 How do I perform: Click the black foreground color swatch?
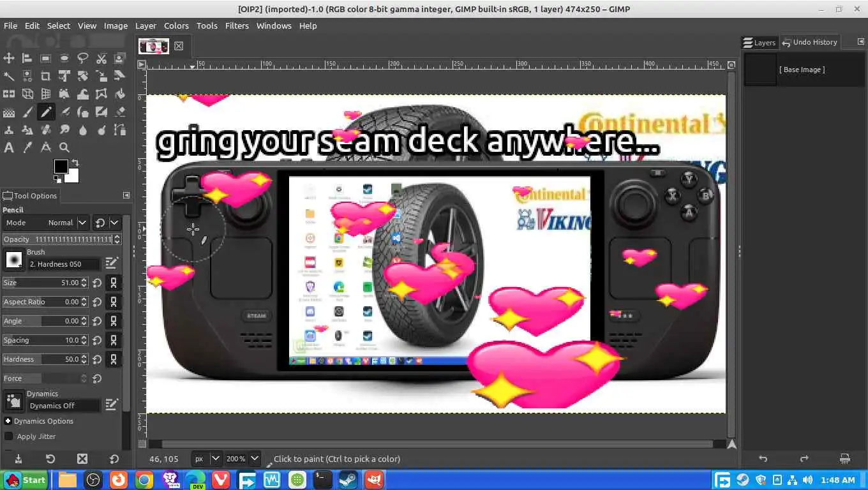(60, 166)
